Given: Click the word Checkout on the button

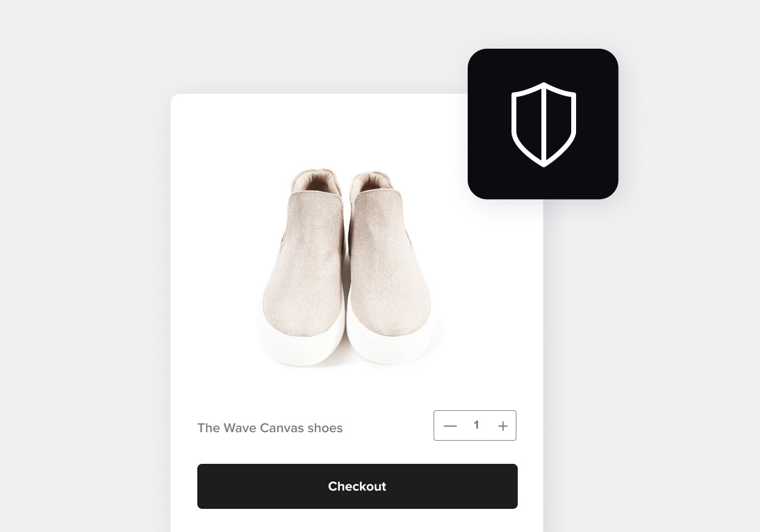Looking at the screenshot, I should tap(357, 486).
